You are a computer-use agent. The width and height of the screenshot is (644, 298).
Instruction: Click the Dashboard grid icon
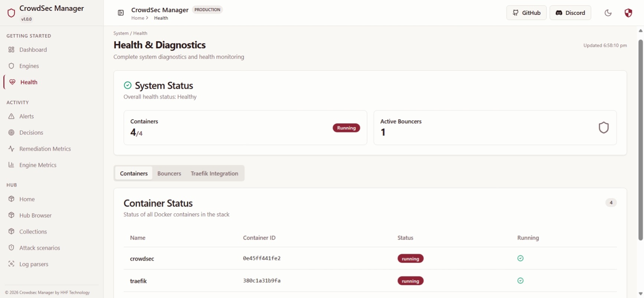click(x=12, y=50)
